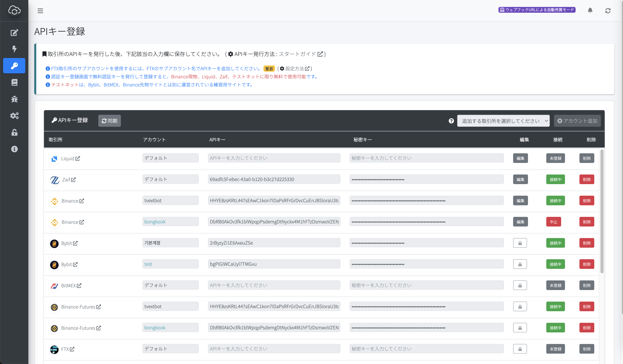Click lock icon in Binance-Futures tvextbot row
Viewport: 623px width, 364px height.
520,307
